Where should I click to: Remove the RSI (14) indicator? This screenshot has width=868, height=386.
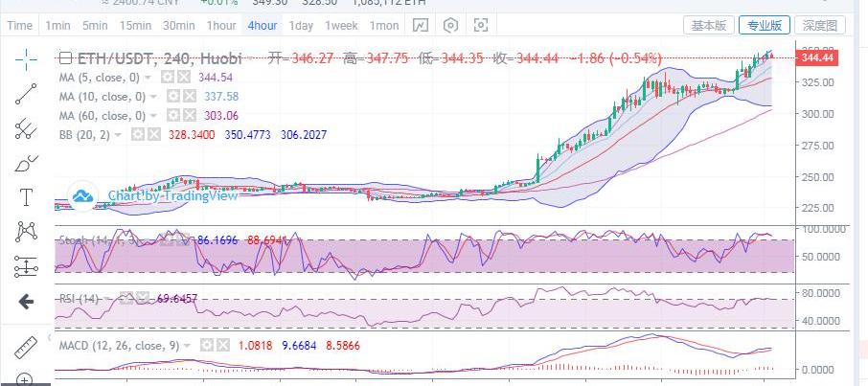(x=144, y=299)
